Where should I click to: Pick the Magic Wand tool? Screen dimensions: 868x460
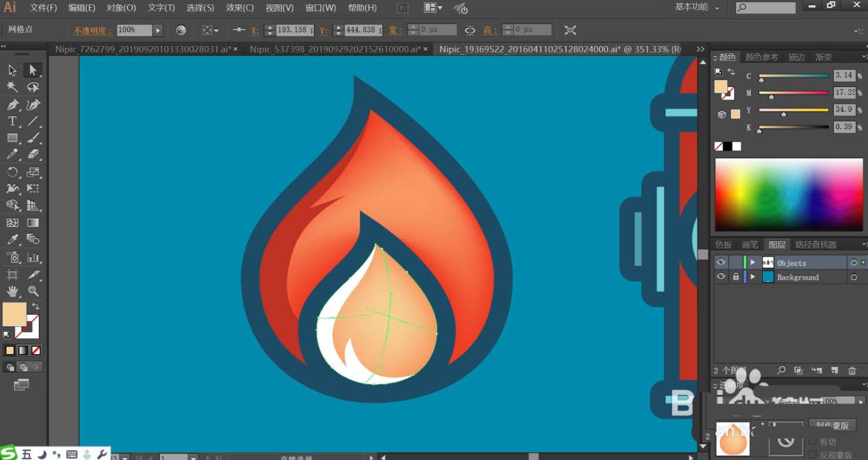point(12,87)
